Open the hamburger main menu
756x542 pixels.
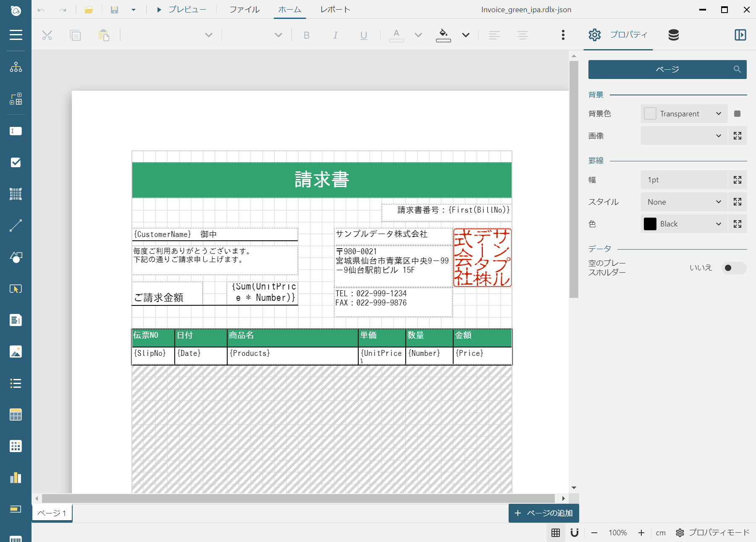click(16, 35)
